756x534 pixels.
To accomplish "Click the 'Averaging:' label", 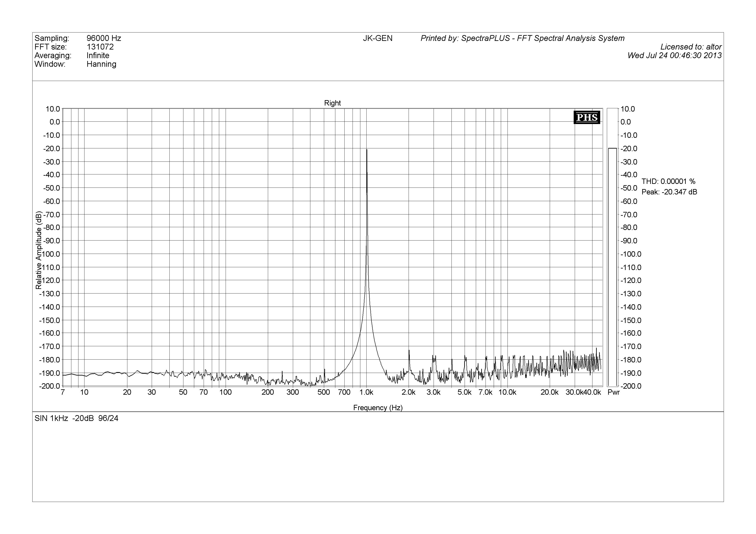I will [x=53, y=56].
